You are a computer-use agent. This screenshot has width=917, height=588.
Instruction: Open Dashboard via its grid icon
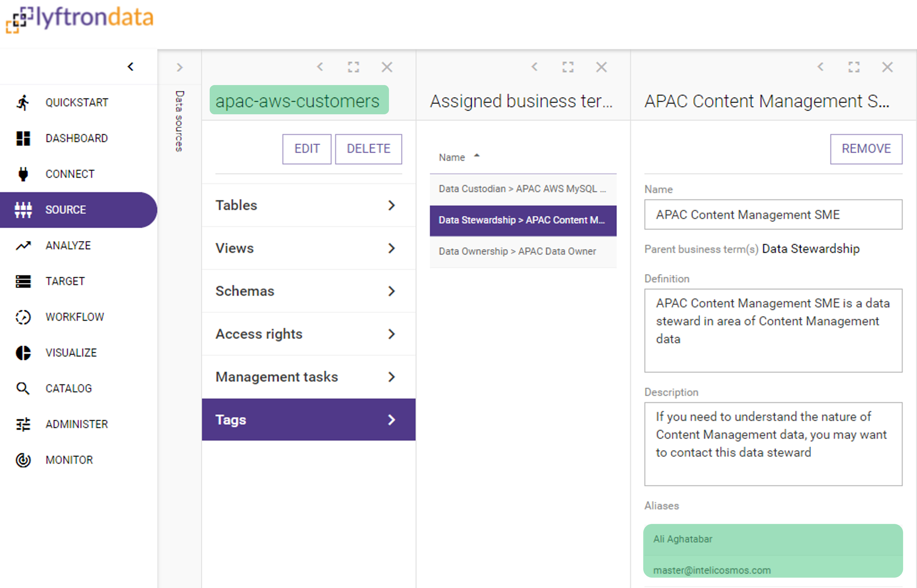23,138
